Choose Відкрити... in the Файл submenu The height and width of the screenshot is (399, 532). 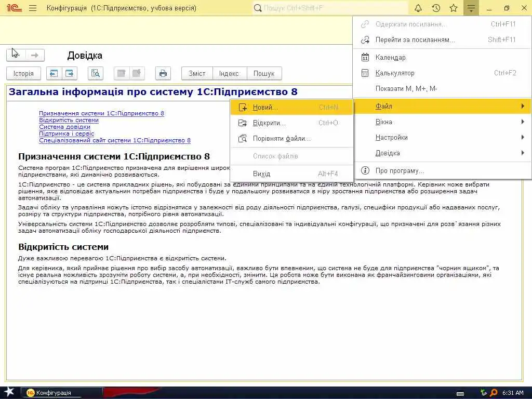coord(292,123)
